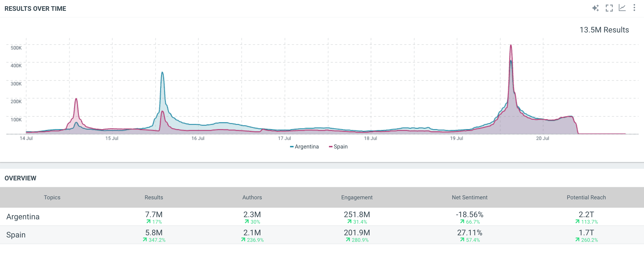Select the Argentina topic row label
Image resolution: width=644 pixels, height=258 pixels.
pos(23,217)
